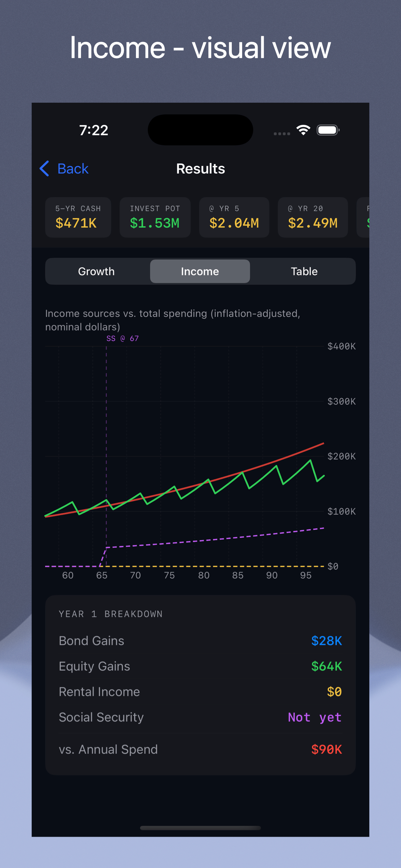Tap the $0 Rental Income value
Image resolution: width=401 pixels, height=868 pixels.
coord(334,692)
